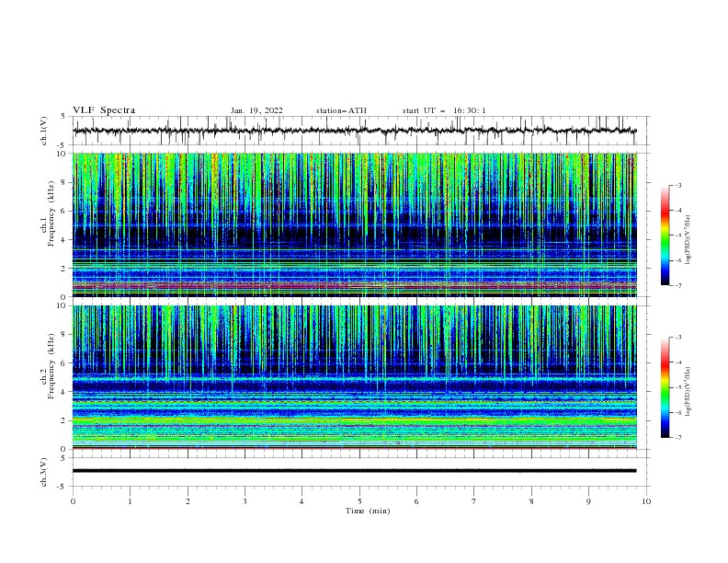Click the 'Time (min)' axis label
This screenshot has height=563, width=728.
coord(368,511)
